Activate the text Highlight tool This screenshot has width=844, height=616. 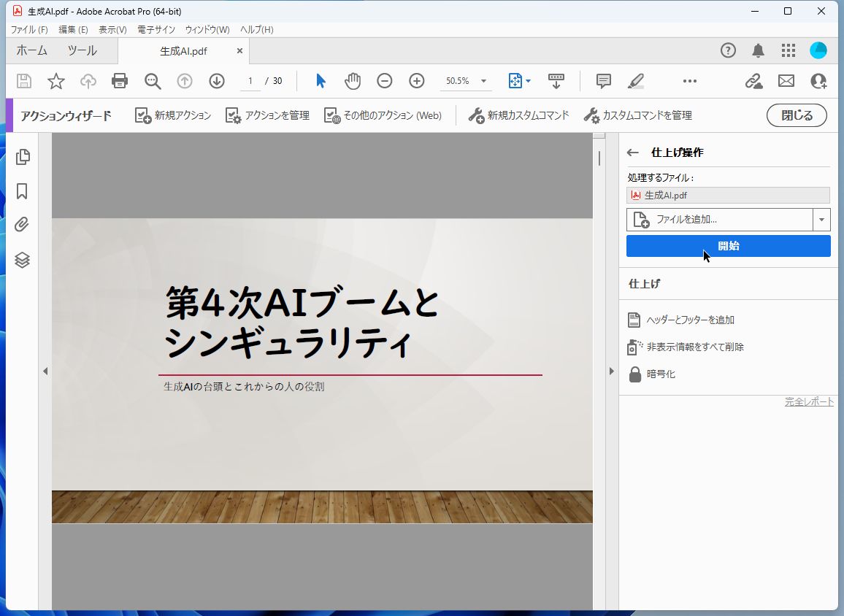[635, 81]
